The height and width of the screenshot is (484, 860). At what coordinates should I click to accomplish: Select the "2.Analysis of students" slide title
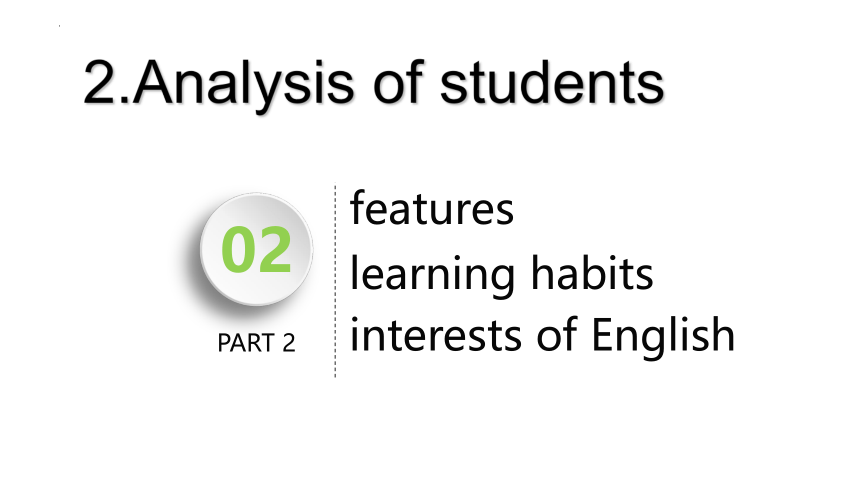[374, 83]
